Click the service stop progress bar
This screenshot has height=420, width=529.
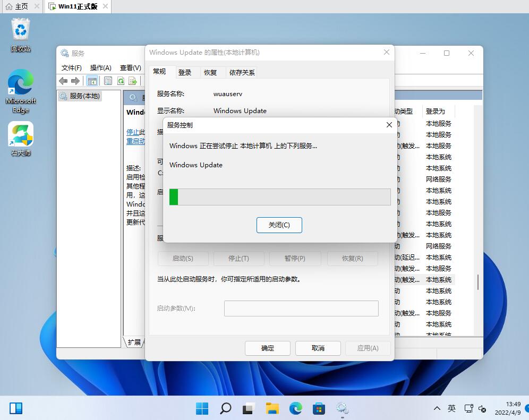coord(279,197)
